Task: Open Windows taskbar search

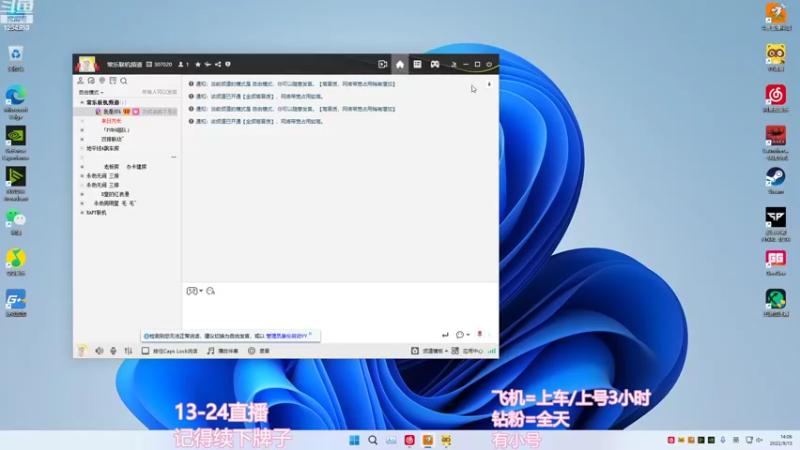Action: click(372, 440)
